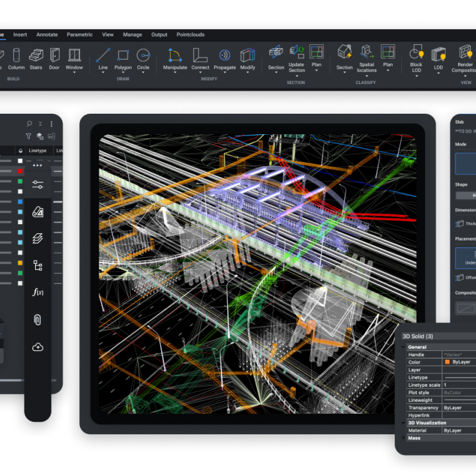Expand the Mass properties section
The width and height of the screenshot is (476, 476).
point(405,438)
